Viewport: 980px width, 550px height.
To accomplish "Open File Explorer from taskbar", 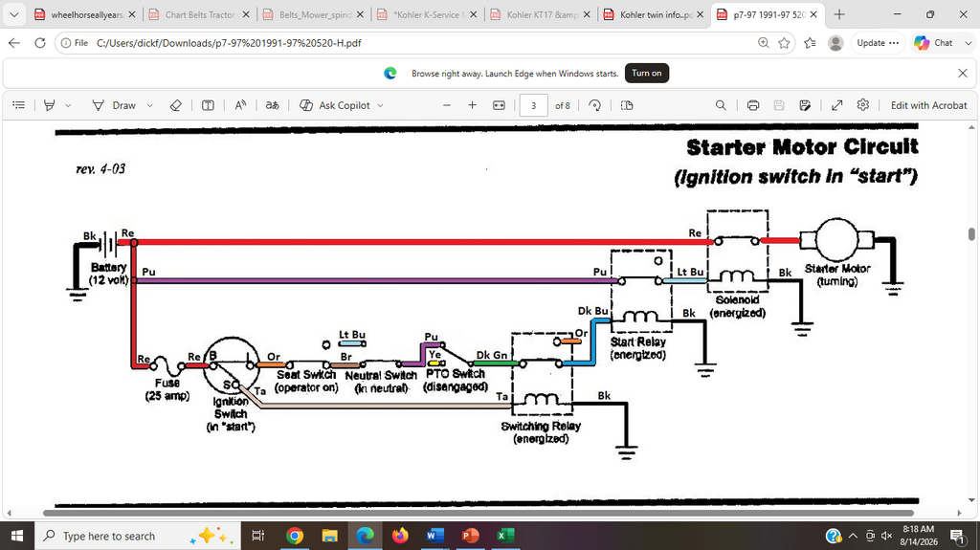I will pos(329,536).
